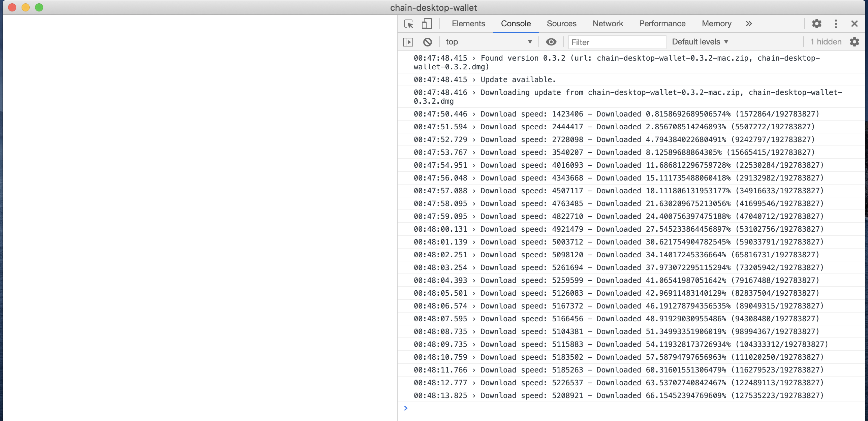Open the Sources panel
868x421 pixels.
point(561,24)
